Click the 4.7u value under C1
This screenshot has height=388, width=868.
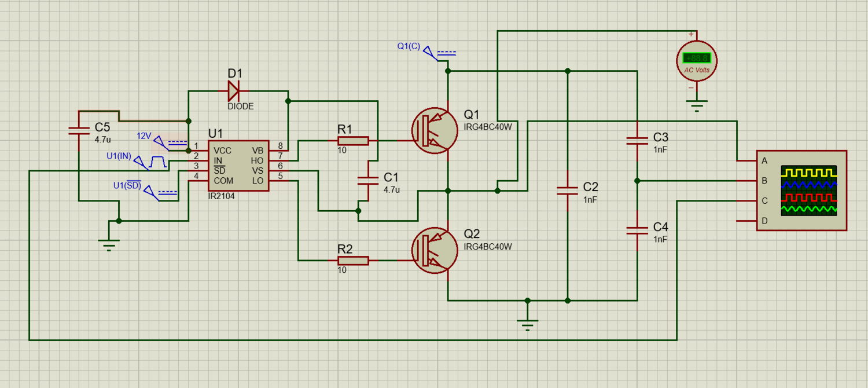pos(391,189)
